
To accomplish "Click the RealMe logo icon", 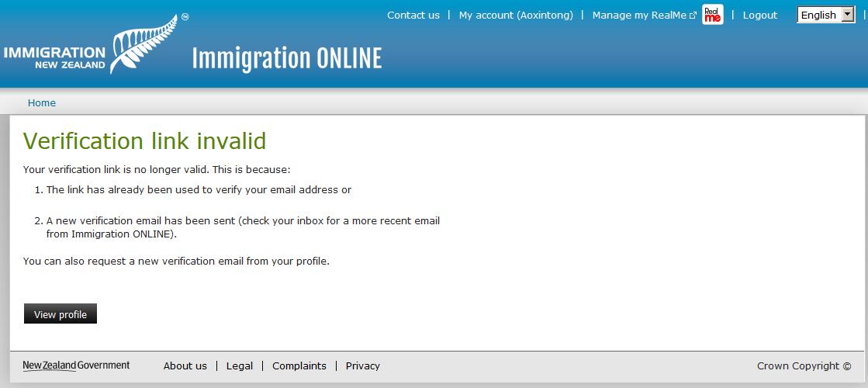I will click(x=712, y=15).
